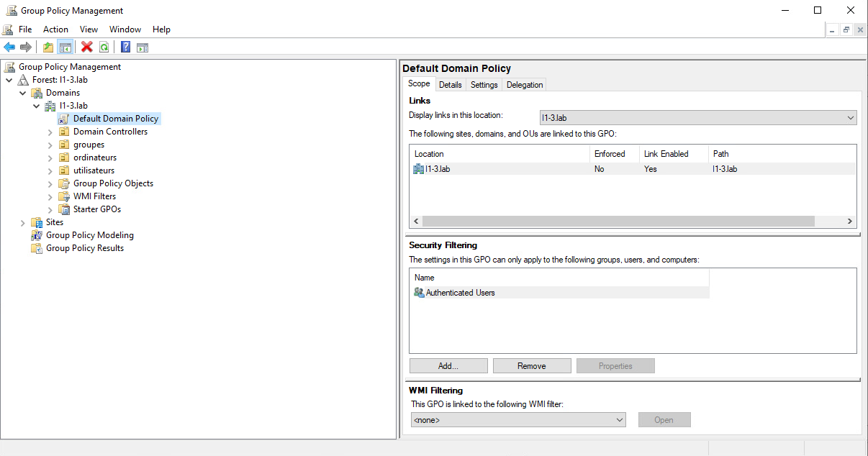Open Help with the question mark icon
Viewport: 868px width, 456px height.
click(x=125, y=47)
